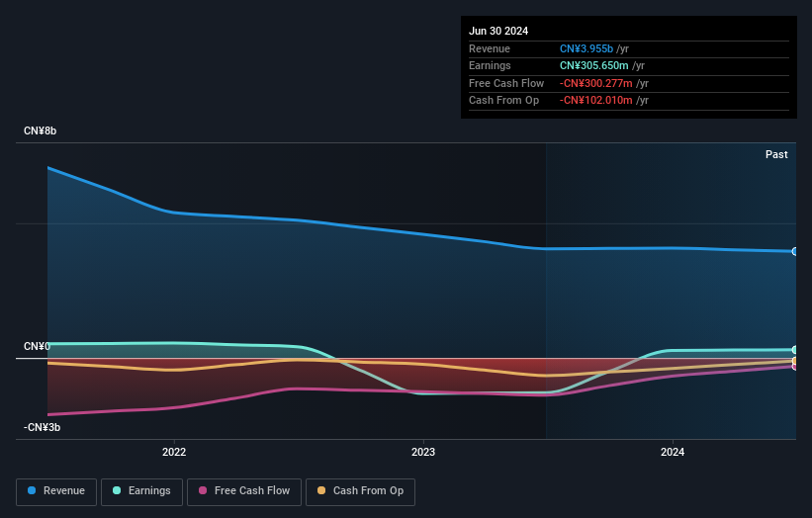Viewport: 812px width, 518px height.
Task: Click the Earnings row label in tooltip
Action: (490, 65)
